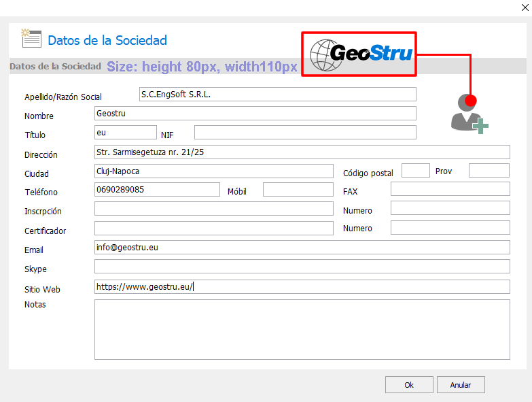Click inside the Notas text area
Screen dimensions: 532x402
point(302,329)
